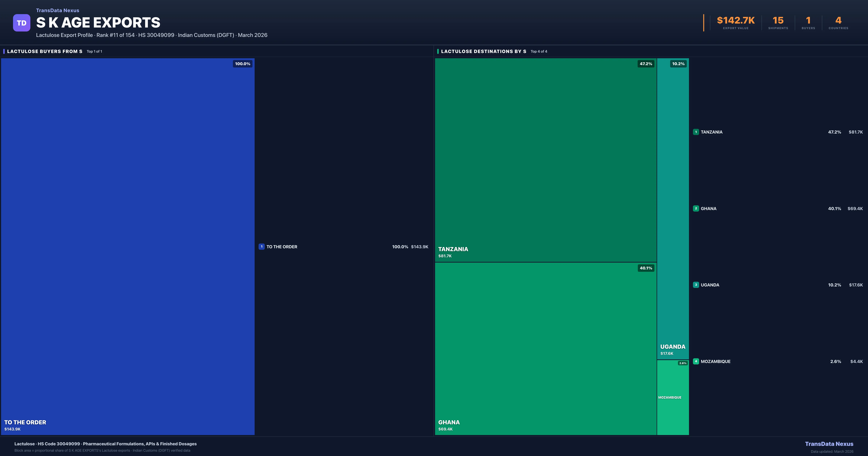Open the Lactulose Buyers panel header
Screen dimensions: 868x456
point(44,51)
